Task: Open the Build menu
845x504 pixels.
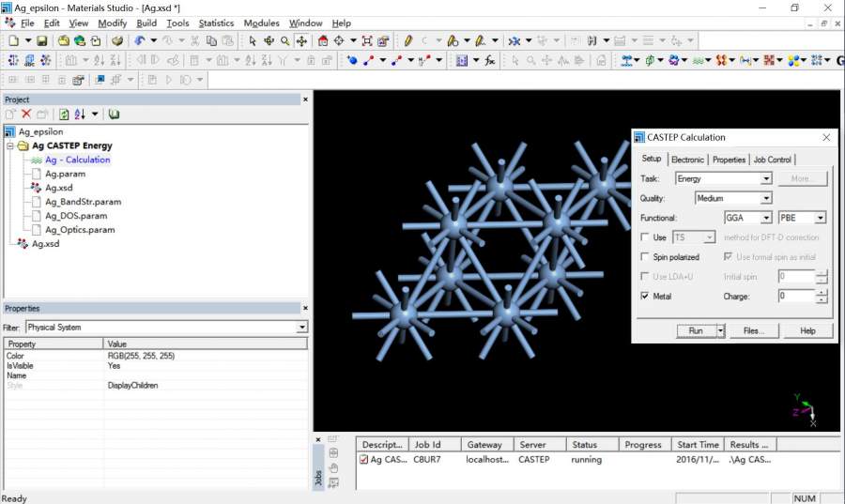Action: [146, 23]
